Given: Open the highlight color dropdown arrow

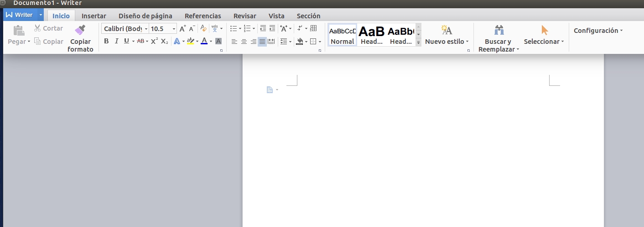Looking at the screenshot, I should [197, 42].
